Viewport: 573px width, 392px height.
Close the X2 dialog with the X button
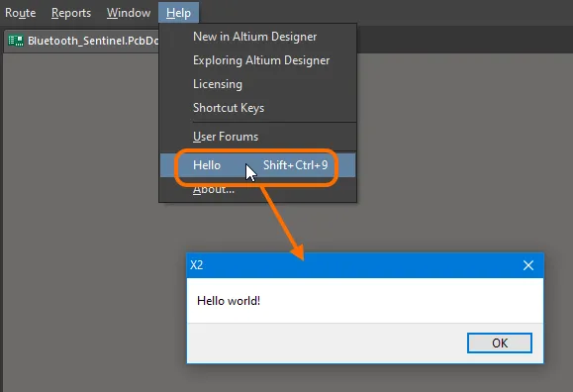point(528,265)
